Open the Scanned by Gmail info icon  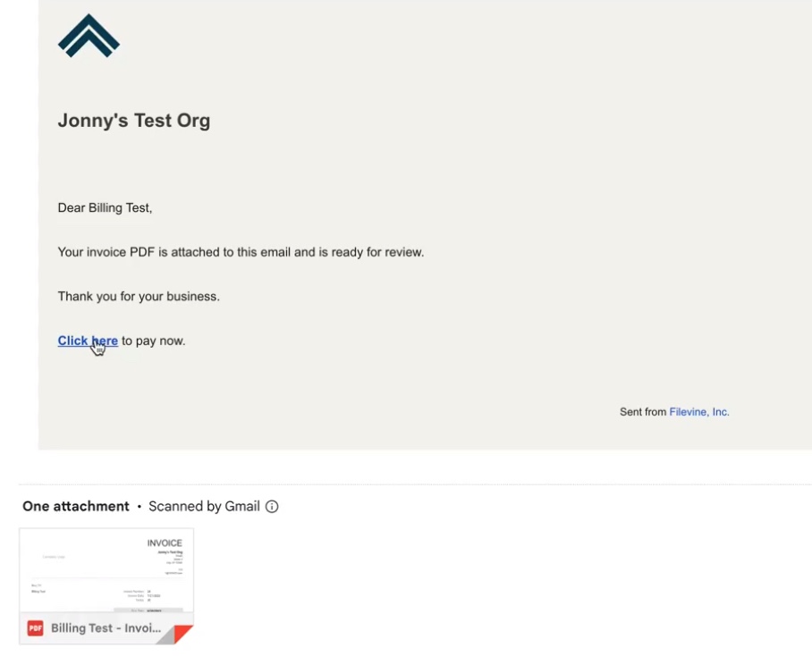272,507
